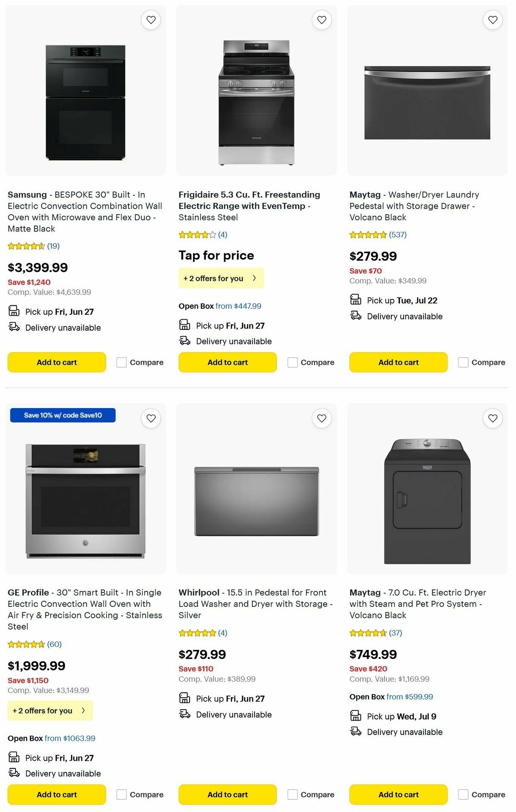The height and width of the screenshot is (812, 516).
Task: Add the Maytag electric dryer to cart
Action: click(x=398, y=795)
